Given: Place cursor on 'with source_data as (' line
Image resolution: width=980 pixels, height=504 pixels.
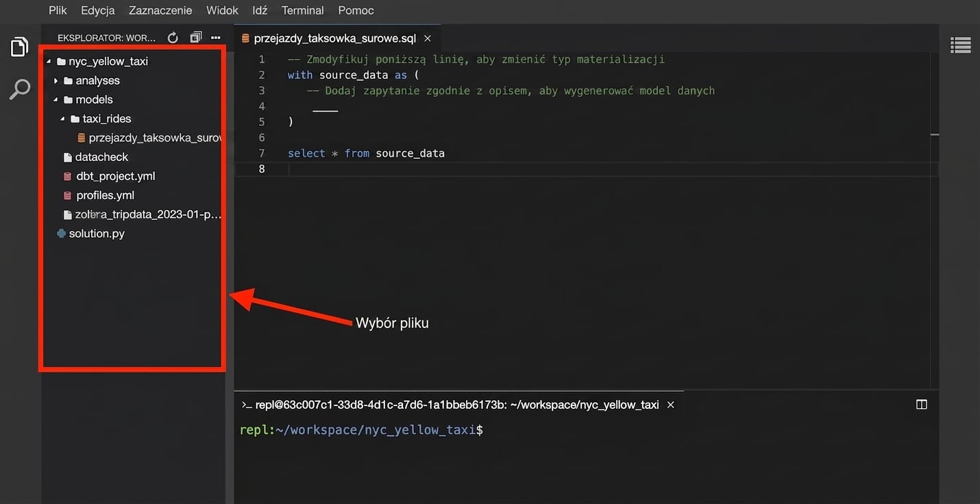Looking at the screenshot, I should pyautogui.click(x=353, y=75).
